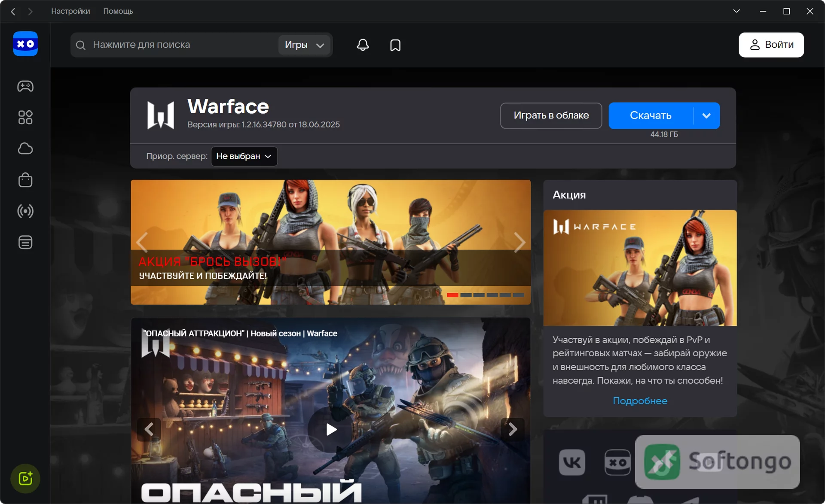Go back with the navigation arrow

(13, 12)
